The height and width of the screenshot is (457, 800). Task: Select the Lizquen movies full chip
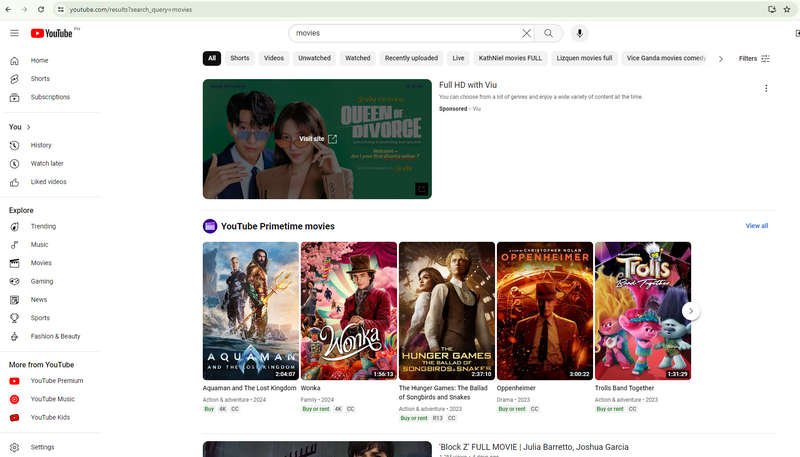click(x=584, y=58)
